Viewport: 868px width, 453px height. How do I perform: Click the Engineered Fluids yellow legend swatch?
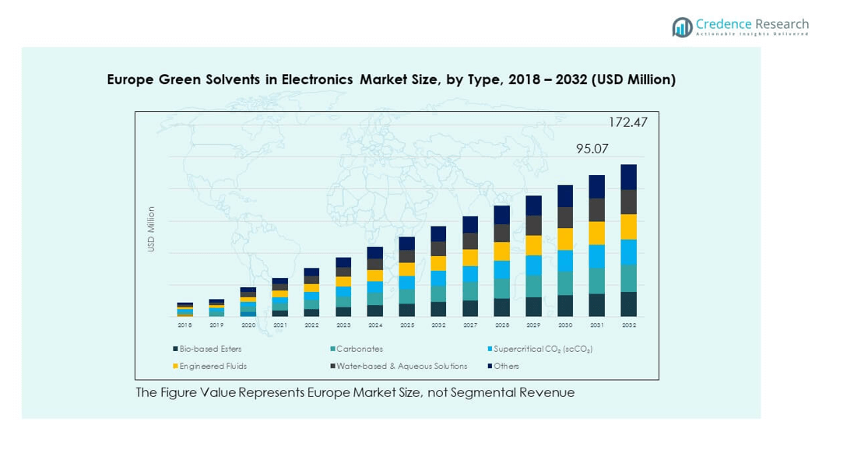pos(175,366)
